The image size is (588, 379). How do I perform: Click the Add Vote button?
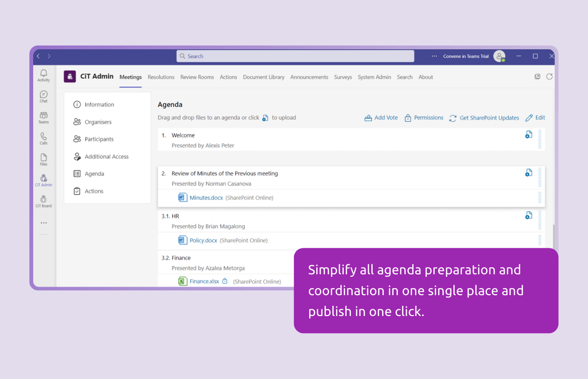click(381, 118)
